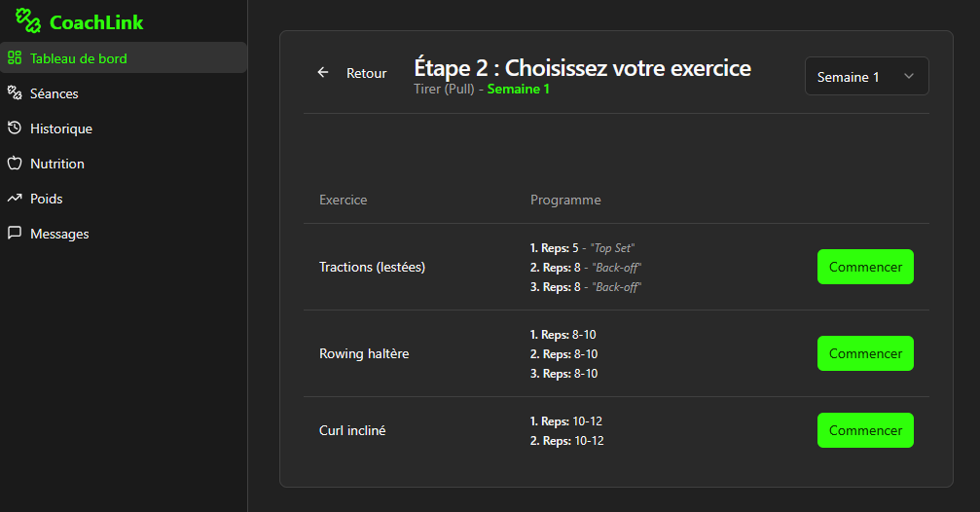Select the Nutrition sidebar entry
The width and height of the screenshot is (980, 512).
point(57,164)
